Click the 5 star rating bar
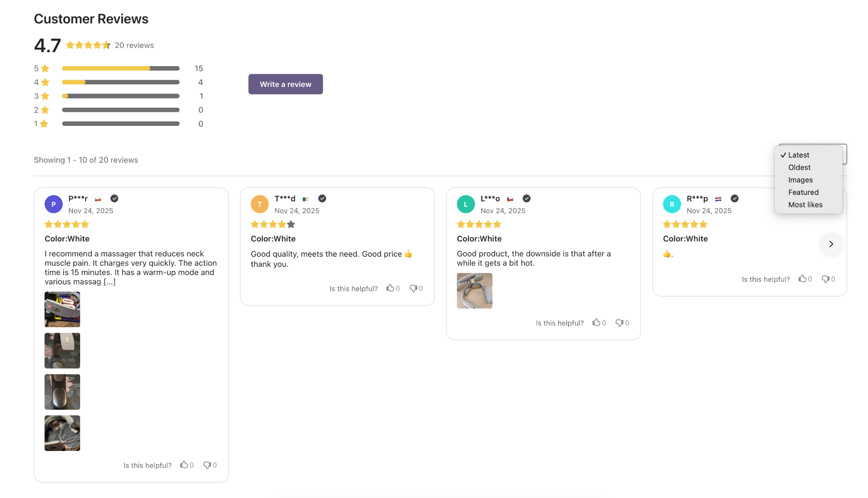 click(x=121, y=68)
